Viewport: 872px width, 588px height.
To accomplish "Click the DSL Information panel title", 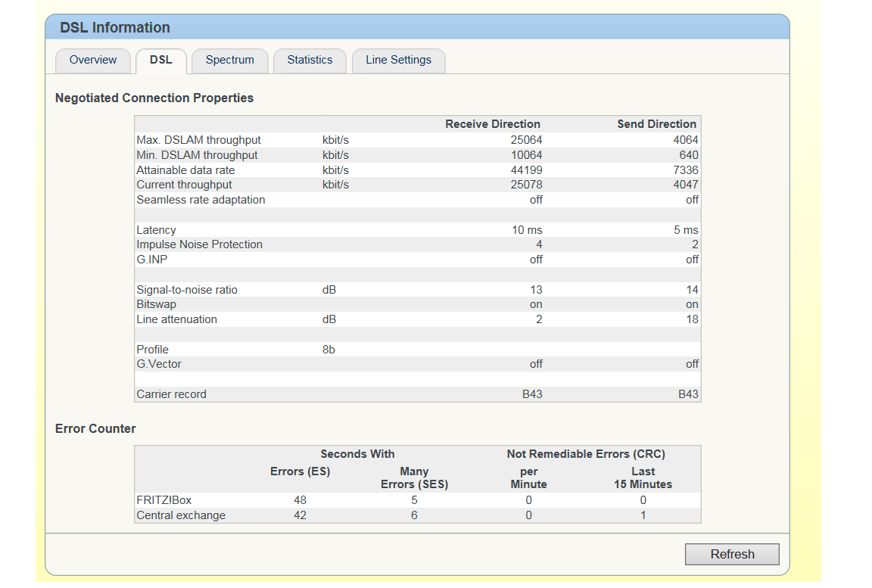I will pyautogui.click(x=115, y=28).
